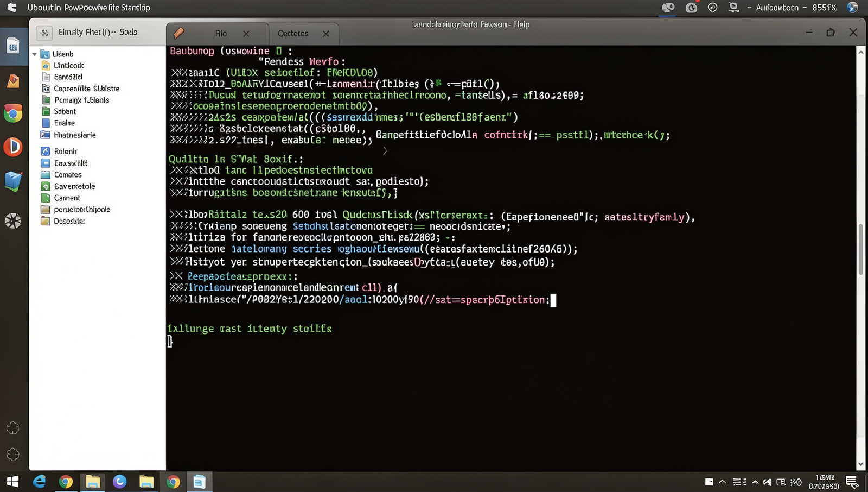This screenshot has width=868, height=492.
Task: Open the Windows Start menu
Action: pos(12,482)
